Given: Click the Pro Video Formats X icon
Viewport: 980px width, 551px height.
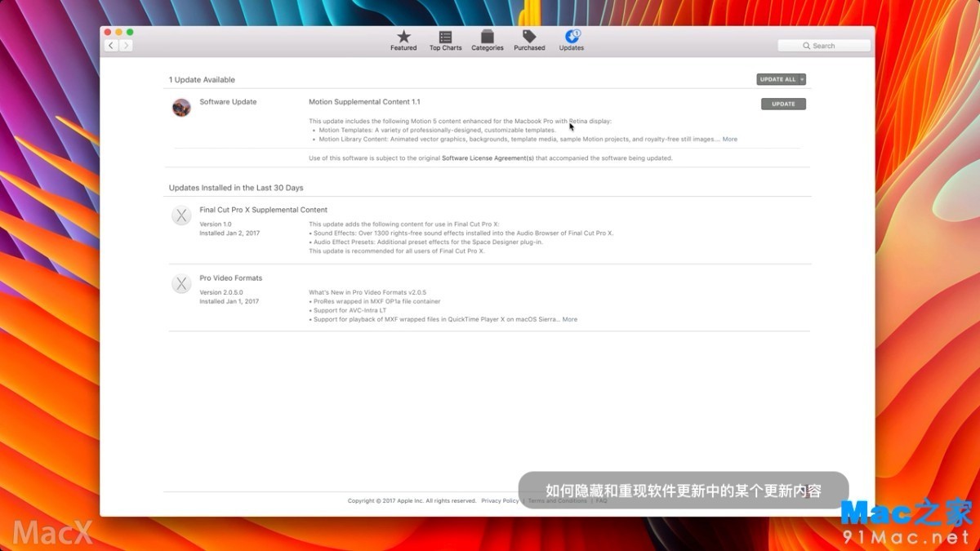Looking at the screenshot, I should (x=181, y=284).
